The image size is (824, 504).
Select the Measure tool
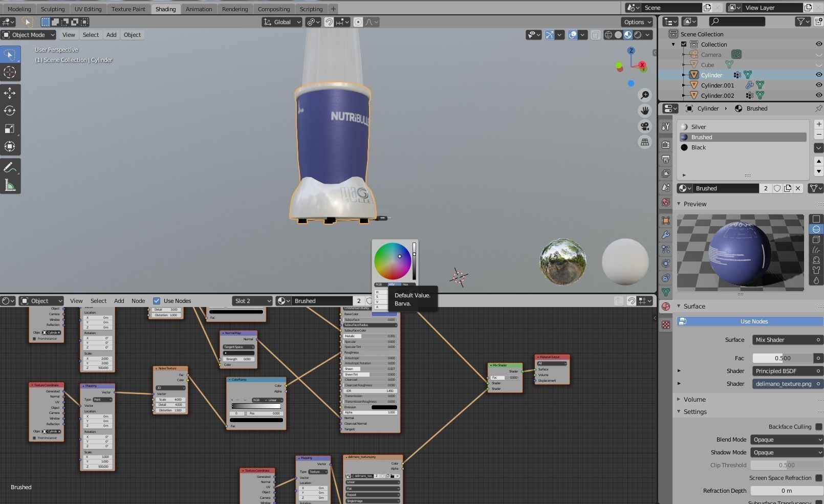tap(10, 185)
